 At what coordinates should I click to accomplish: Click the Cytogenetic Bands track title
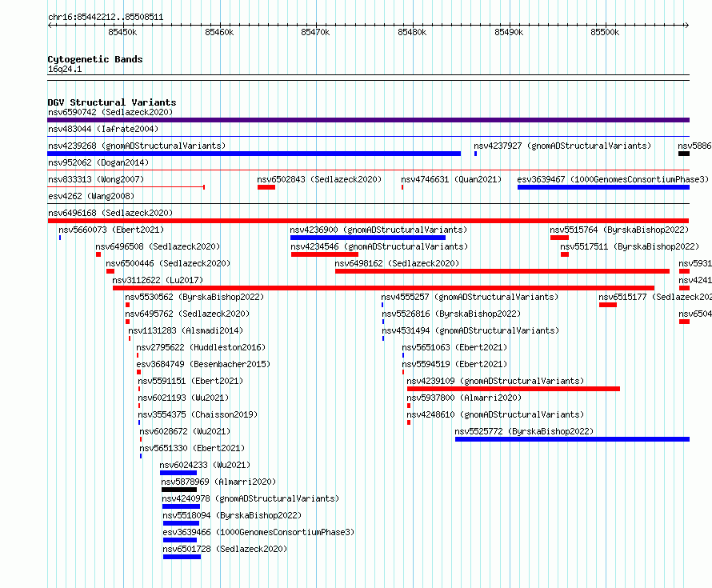pos(95,59)
